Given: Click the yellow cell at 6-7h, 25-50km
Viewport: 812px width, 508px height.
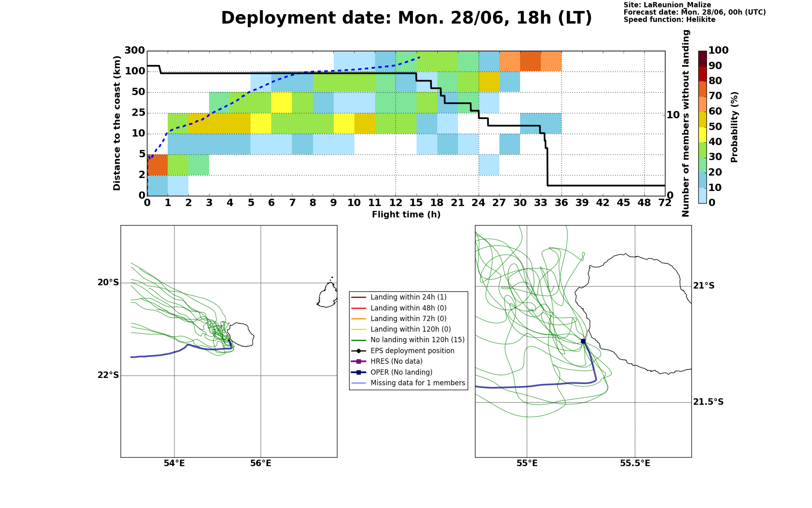Looking at the screenshot, I should [x=281, y=102].
